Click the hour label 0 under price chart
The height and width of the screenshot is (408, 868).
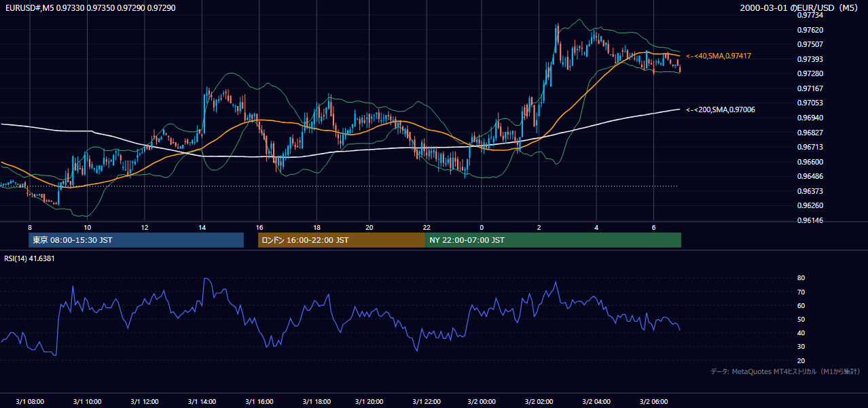tap(482, 226)
